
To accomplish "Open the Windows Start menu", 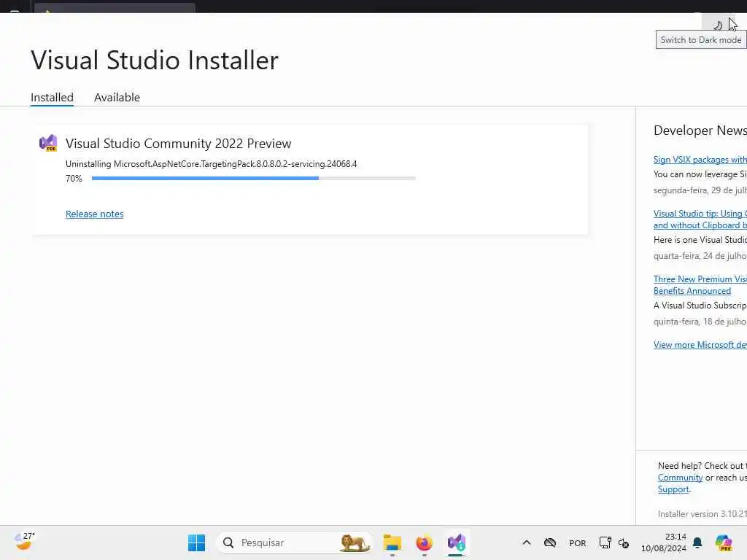I will click(196, 542).
